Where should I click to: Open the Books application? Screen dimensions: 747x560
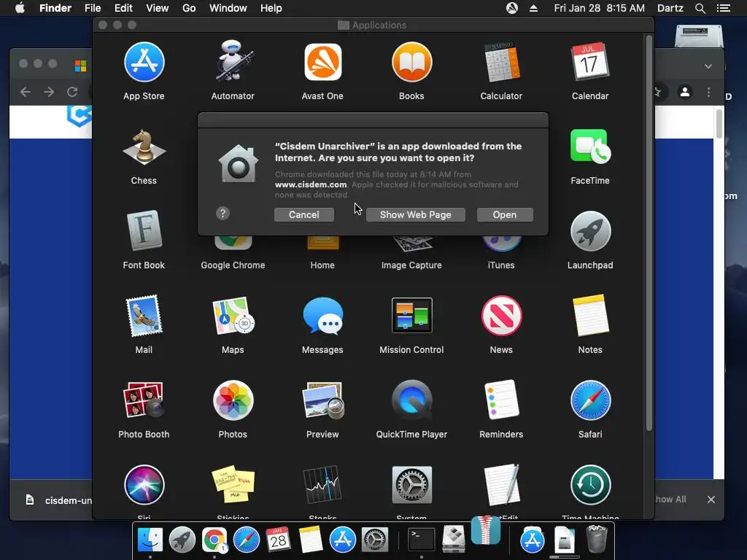[411, 63]
